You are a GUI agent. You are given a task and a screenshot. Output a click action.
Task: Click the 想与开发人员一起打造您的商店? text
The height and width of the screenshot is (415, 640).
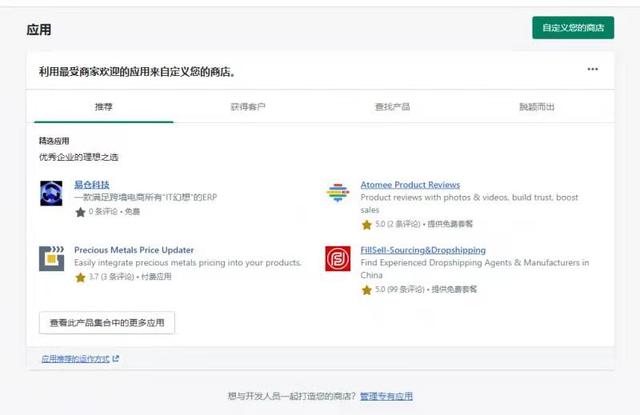pyautogui.click(x=292, y=396)
